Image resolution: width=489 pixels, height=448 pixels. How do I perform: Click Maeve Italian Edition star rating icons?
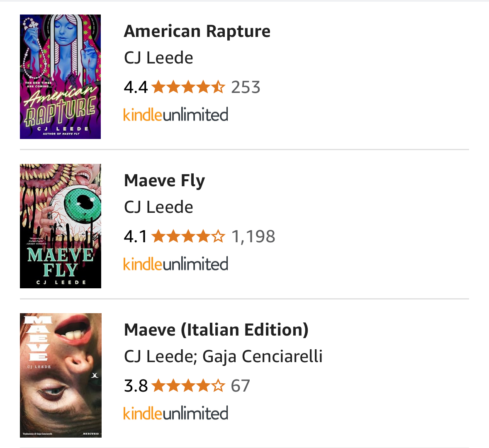pos(188,386)
